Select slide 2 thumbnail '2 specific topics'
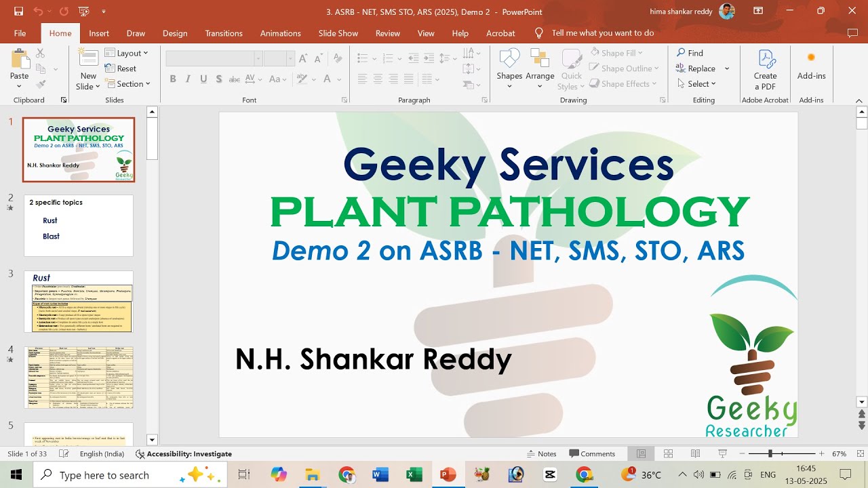The image size is (868, 488). tap(79, 226)
